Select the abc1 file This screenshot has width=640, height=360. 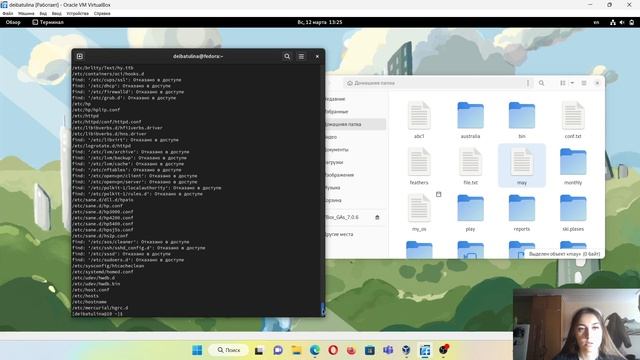coord(419,120)
